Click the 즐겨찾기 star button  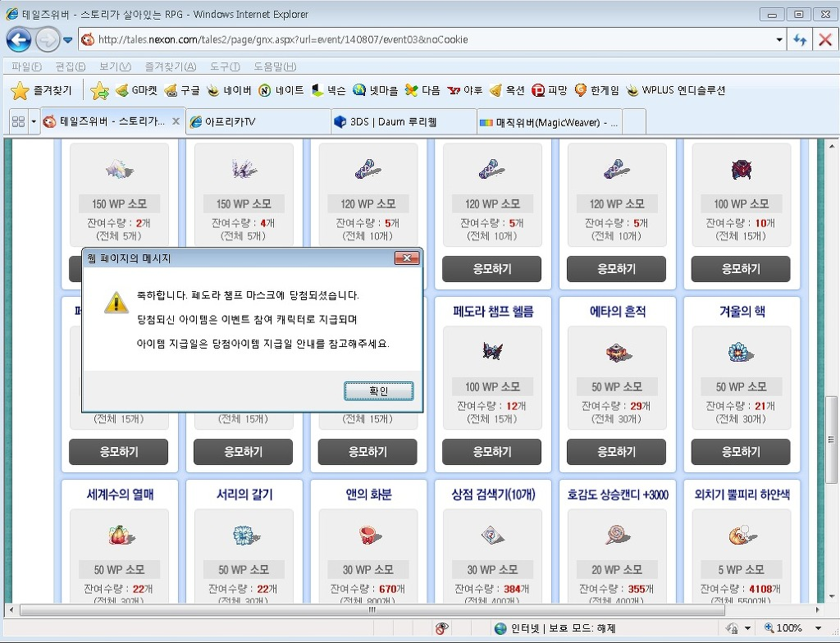click(x=41, y=90)
